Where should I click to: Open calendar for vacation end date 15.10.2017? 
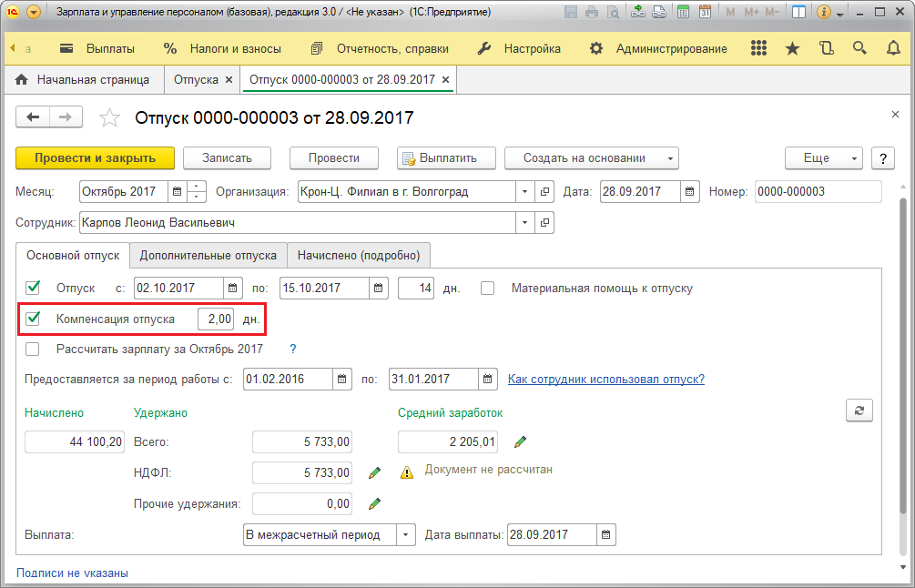[x=378, y=289]
